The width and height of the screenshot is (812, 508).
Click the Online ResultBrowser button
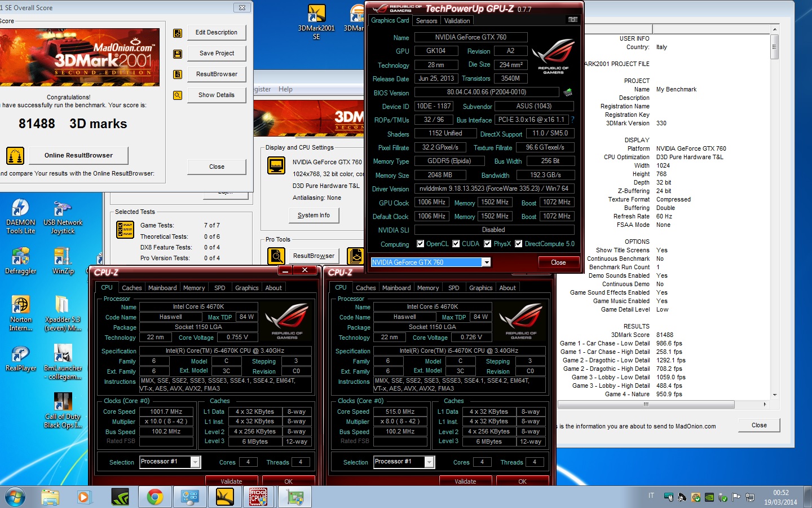point(78,155)
